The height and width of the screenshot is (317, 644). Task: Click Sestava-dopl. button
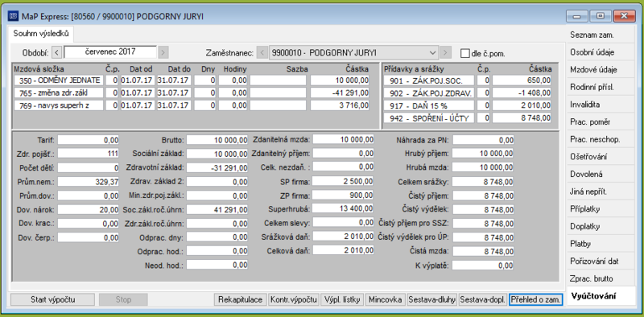click(482, 299)
